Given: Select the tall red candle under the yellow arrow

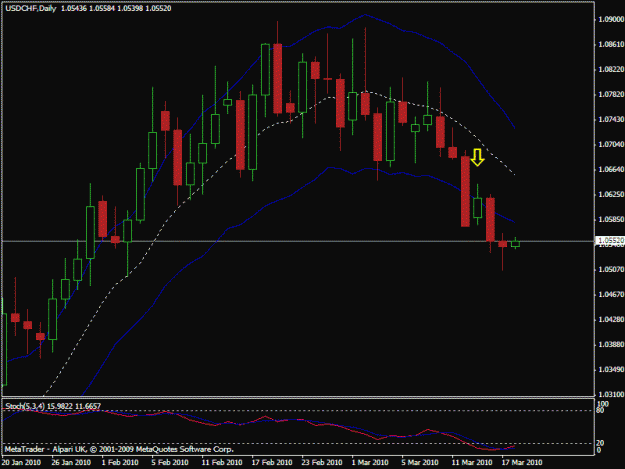Looking at the screenshot, I should tap(465, 191).
